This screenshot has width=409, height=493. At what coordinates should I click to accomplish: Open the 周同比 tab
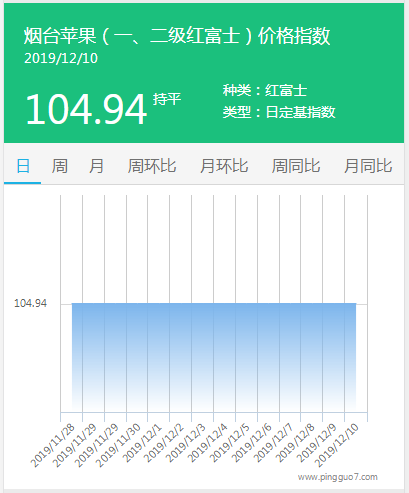click(296, 166)
